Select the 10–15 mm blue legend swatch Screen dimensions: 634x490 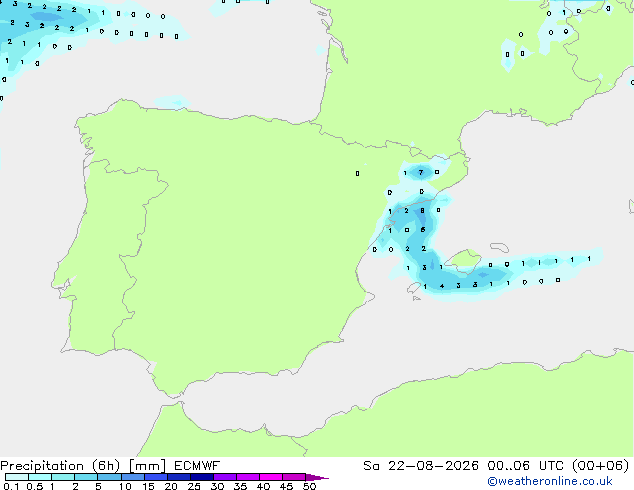click(x=133, y=477)
